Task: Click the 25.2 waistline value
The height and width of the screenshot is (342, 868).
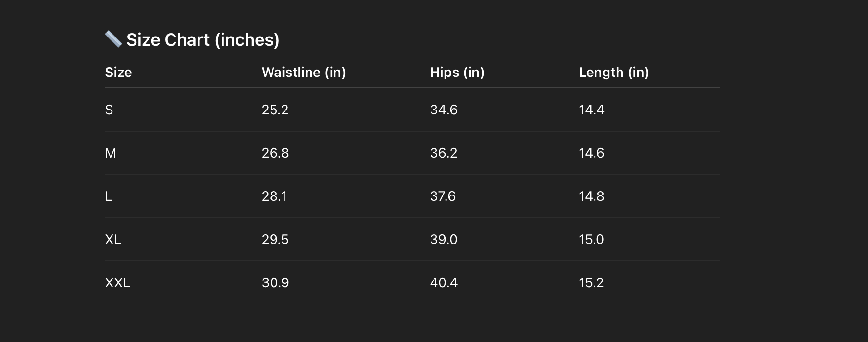Action: (x=275, y=110)
